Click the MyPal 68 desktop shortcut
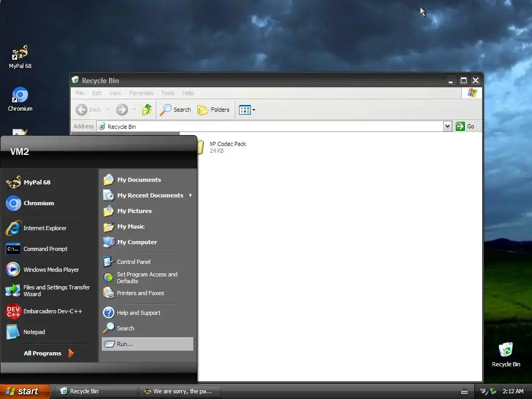This screenshot has height=399, width=532. [20, 57]
